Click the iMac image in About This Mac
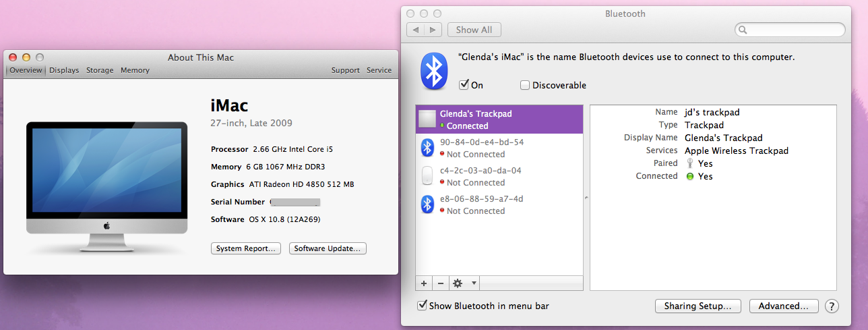This screenshot has height=330, width=868. point(106,187)
